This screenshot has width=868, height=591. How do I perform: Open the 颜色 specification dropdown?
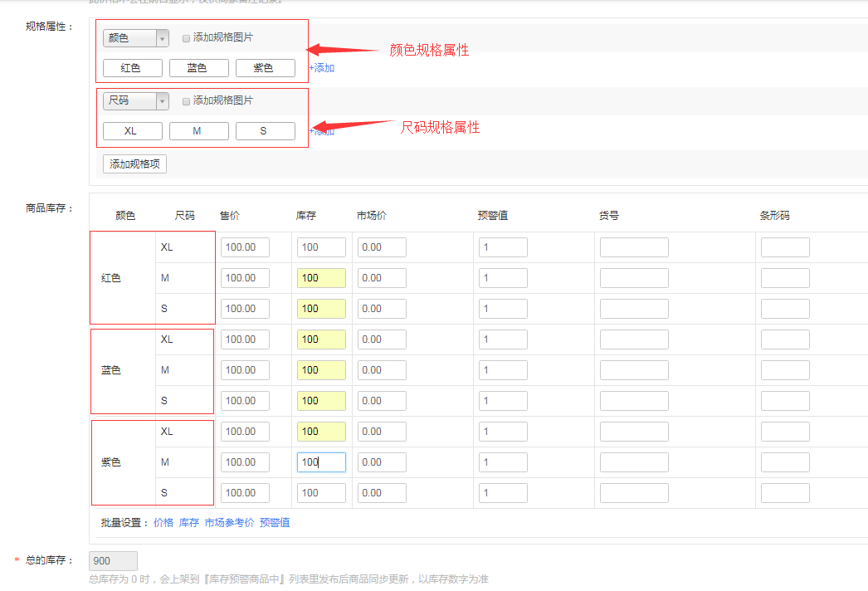point(135,38)
